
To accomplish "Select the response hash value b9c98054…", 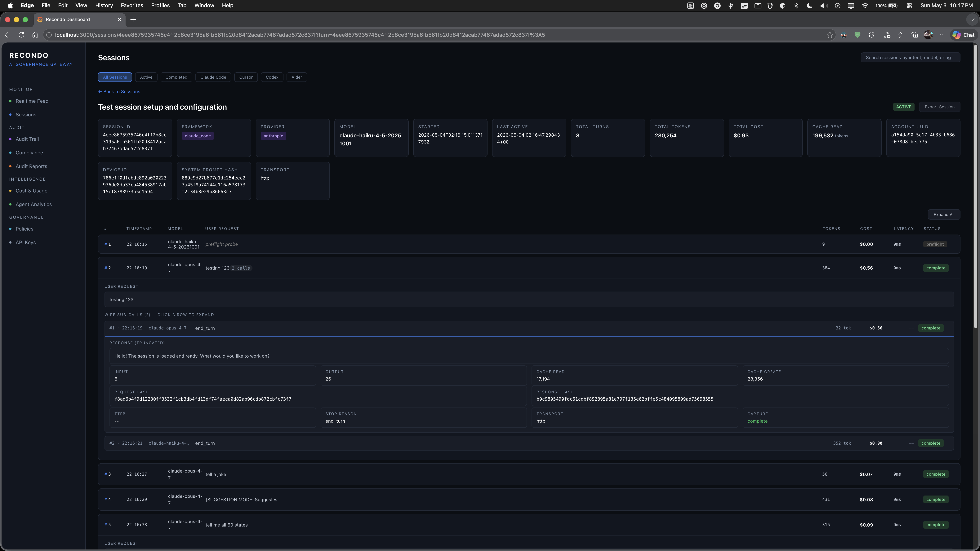I will click(625, 399).
